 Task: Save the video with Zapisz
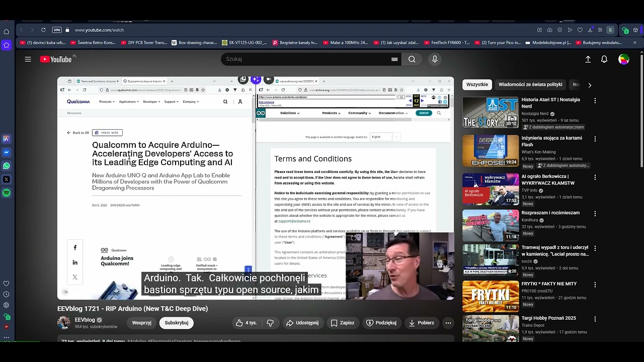342,323
